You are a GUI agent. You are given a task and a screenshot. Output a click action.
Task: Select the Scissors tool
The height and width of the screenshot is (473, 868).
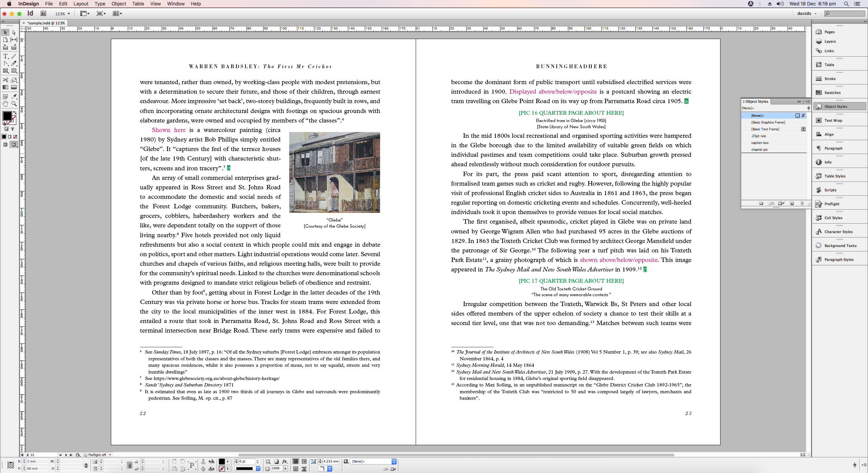point(5,80)
